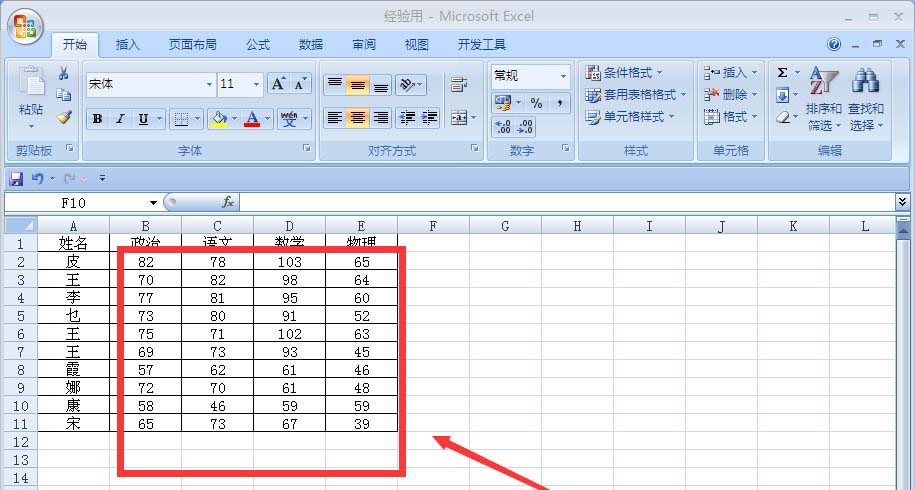The image size is (915, 490).
Task: Apply the yellow fill color bucket
Action: click(219, 119)
